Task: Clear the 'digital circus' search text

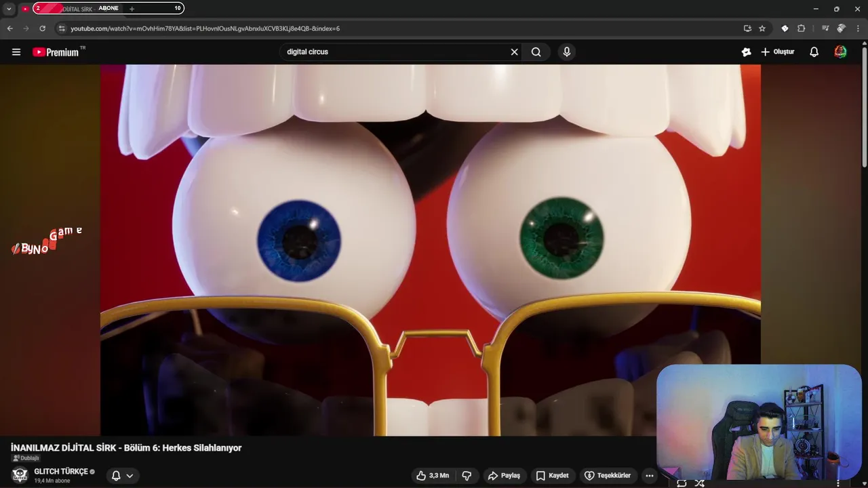Action: pyautogui.click(x=514, y=52)
